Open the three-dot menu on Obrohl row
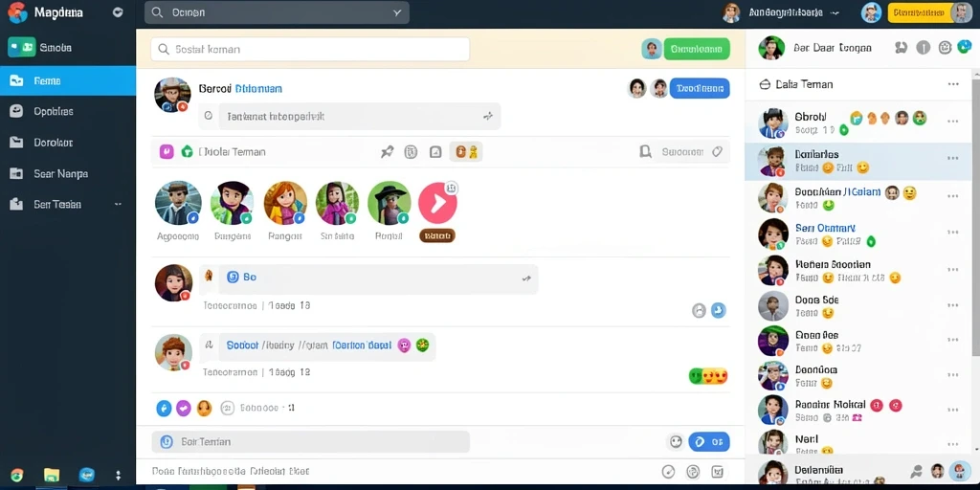Image resolution: width=980 pixels, height=490 pixels. tap(953, 122)
